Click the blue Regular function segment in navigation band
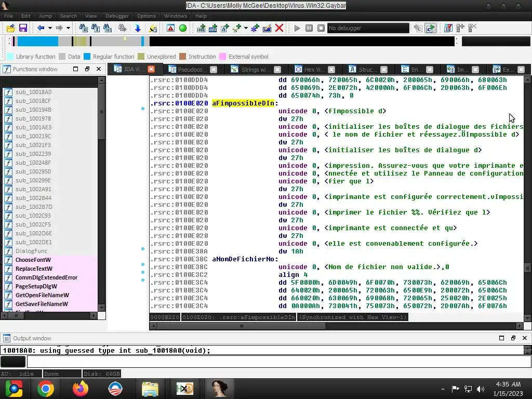 click(x=37, y=41)
